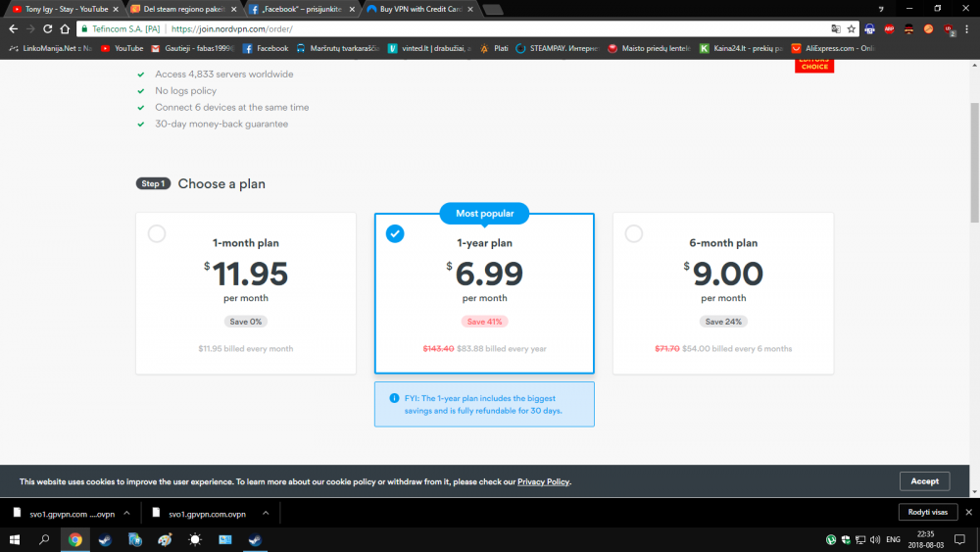This screenshot has height=552, width=980.
Task: Open volume control in system tray
Action: coord(875,539)
